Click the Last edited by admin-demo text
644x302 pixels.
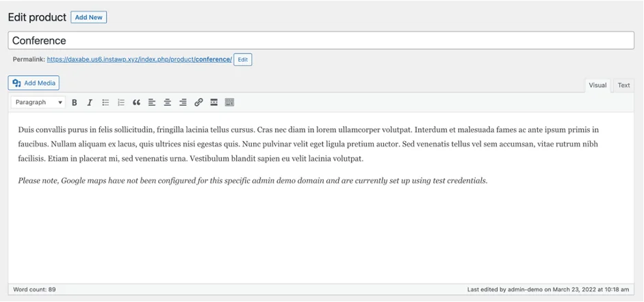(548, 289)
